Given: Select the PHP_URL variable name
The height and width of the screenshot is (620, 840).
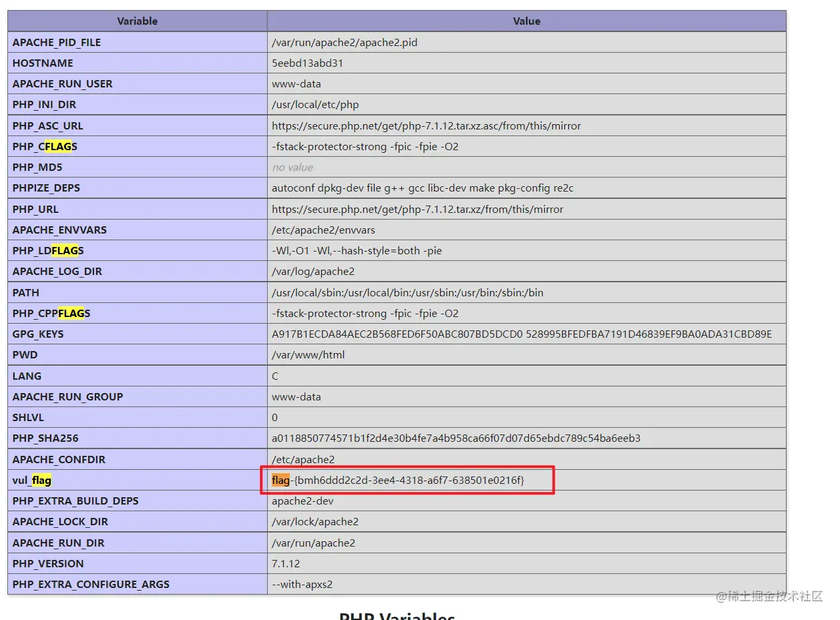Looking at the screenshot, I should 35,210.
